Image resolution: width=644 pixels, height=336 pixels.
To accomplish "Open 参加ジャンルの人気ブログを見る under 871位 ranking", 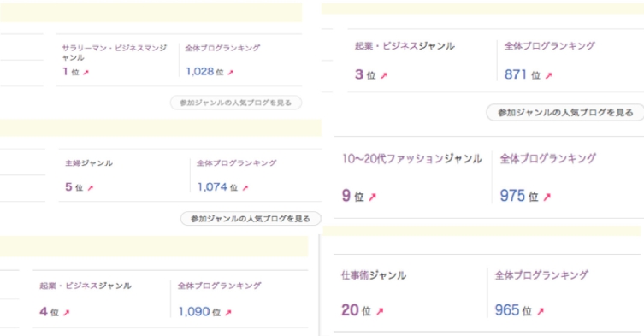I will pos(565,113).
